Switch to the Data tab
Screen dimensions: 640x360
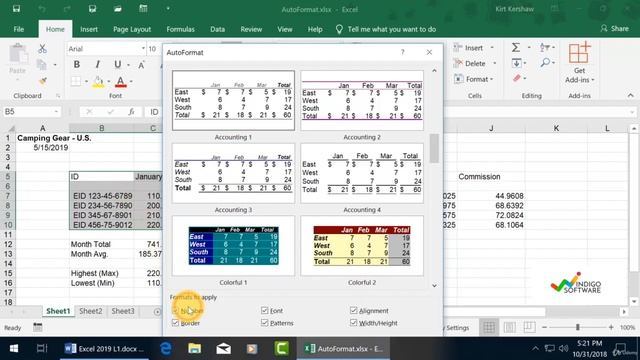217,29
